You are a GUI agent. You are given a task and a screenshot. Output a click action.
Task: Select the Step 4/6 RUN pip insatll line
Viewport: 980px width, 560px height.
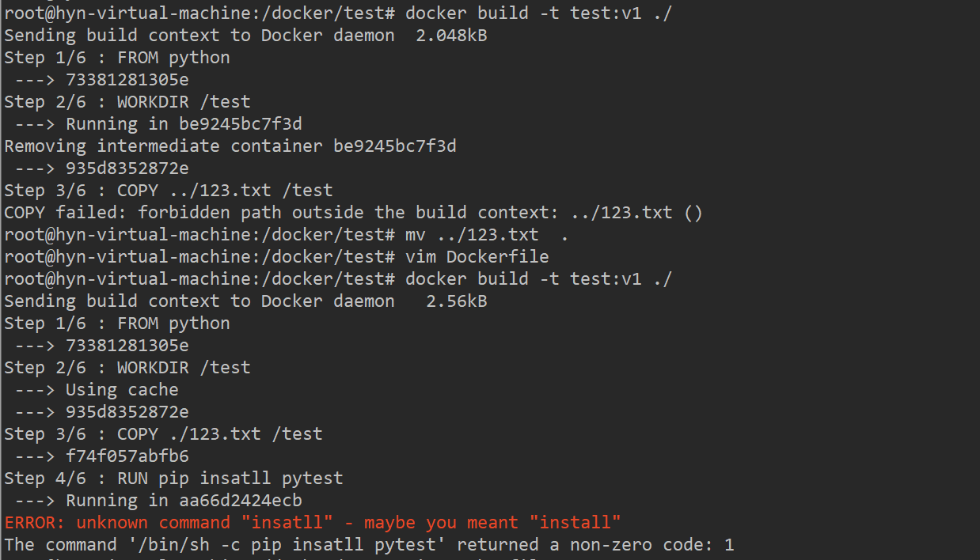click(173, 479)
